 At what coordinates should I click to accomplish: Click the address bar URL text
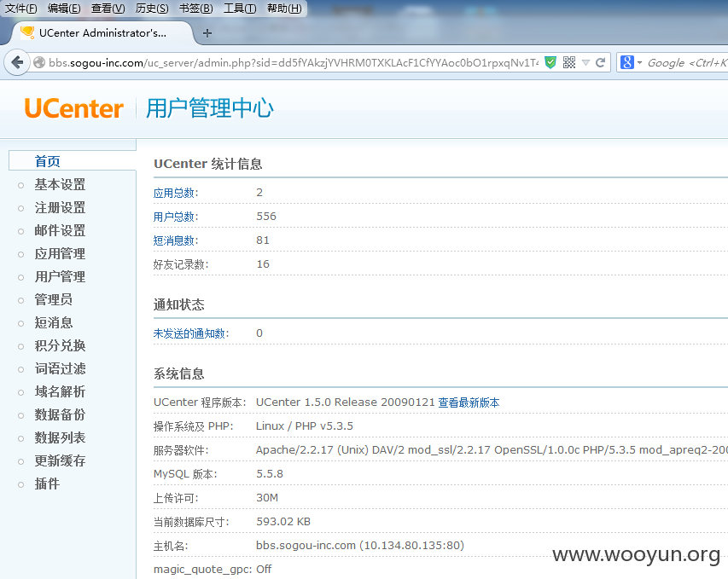(x=294, y=62)
